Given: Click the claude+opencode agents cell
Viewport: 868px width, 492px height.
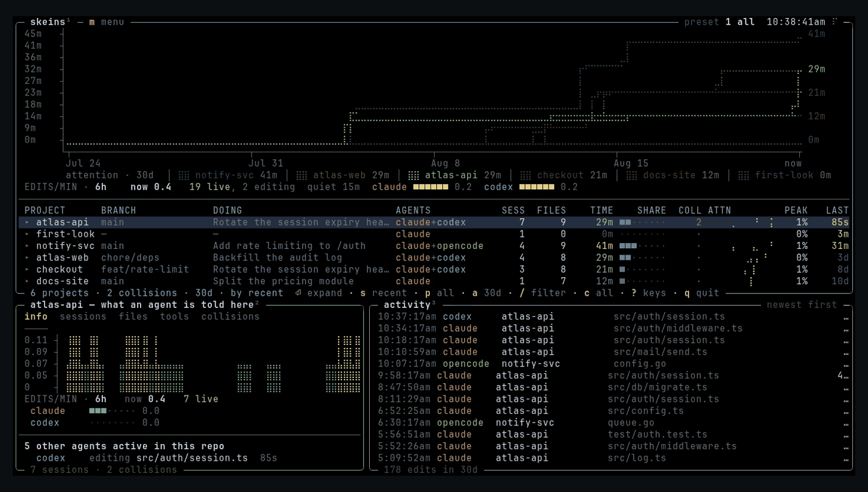Looking at the screenshot, I should click(440, 246).
